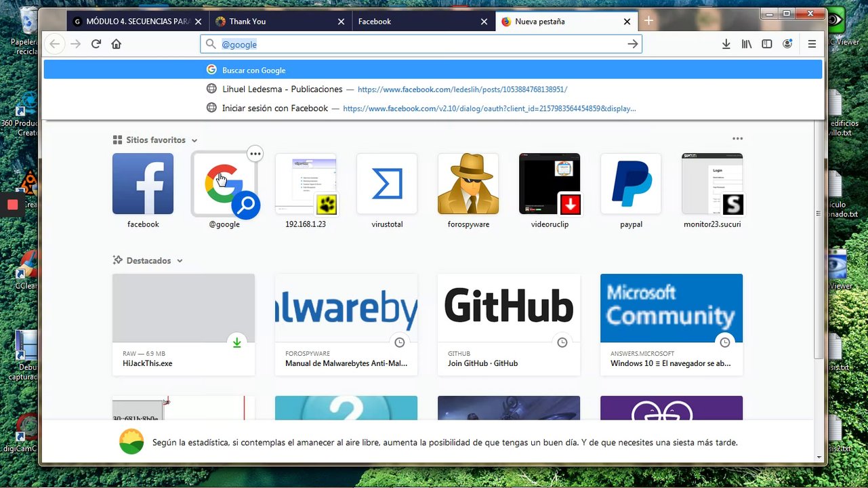
Task: Open Manual de Malwarebytes Anti-Mal... card
Action: click(346, 325)
